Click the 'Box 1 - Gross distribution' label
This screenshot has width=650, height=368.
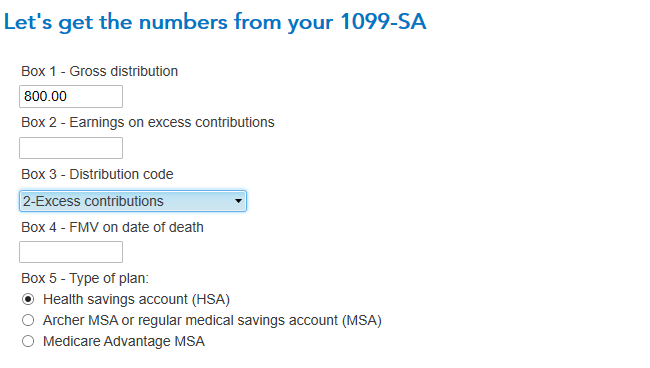99,71
